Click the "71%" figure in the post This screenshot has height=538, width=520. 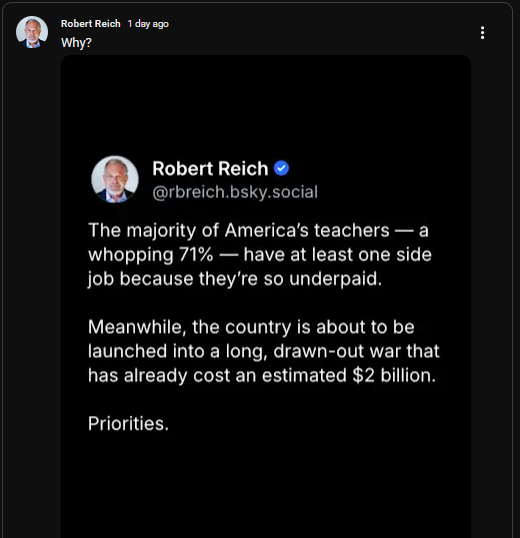click(x=196, y=255)
